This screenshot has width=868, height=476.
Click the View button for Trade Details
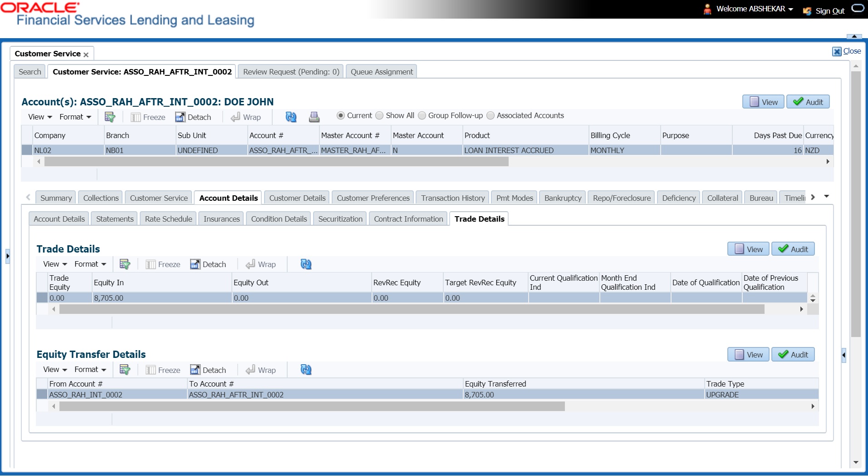click(x=748, y=249)
